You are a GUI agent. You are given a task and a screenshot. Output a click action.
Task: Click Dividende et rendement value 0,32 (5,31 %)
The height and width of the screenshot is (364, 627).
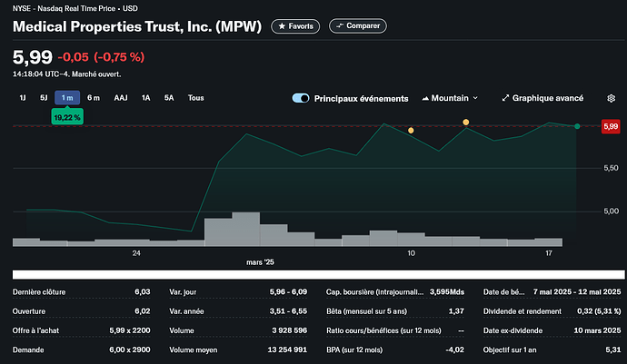pyautogui.click(x=599, y=311)
